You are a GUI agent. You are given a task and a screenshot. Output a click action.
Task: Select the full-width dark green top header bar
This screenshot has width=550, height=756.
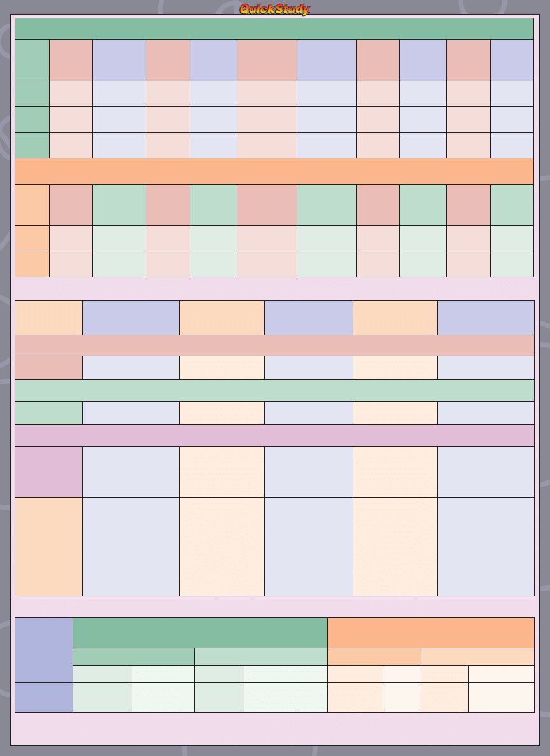click(274, 29)
